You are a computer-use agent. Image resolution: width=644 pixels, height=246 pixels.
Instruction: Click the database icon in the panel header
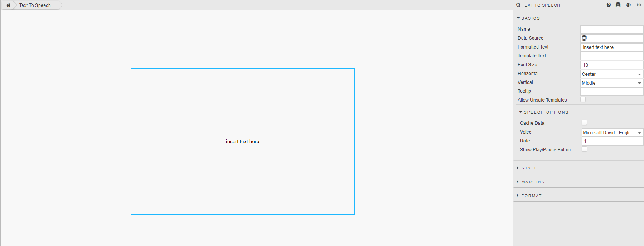point(618,5)
